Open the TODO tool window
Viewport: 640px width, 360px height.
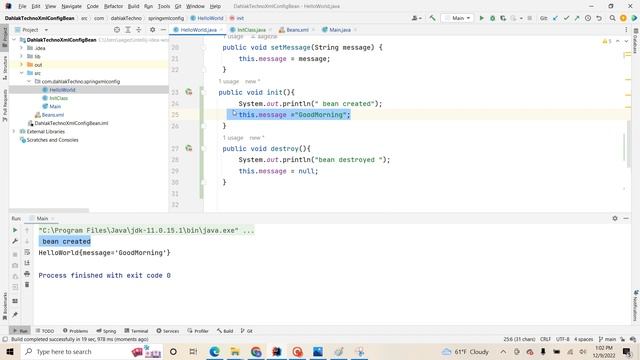44,331
